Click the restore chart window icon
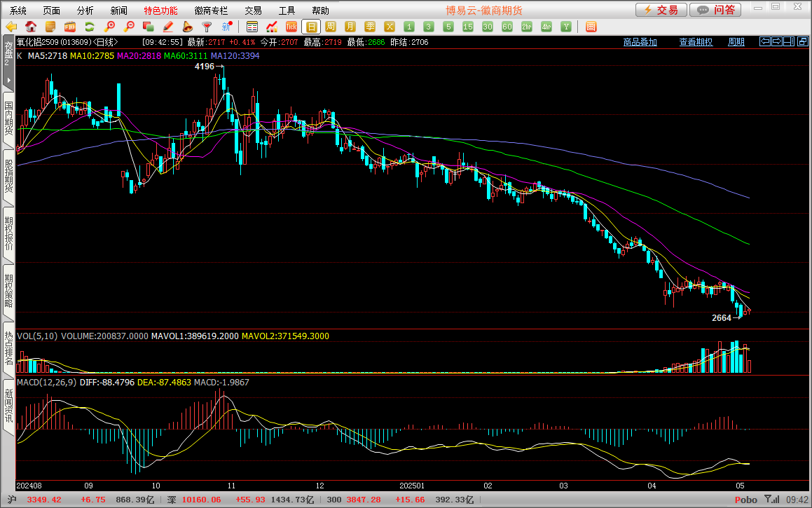This screenshot has height=508, width=812. [x=803, y=41]
